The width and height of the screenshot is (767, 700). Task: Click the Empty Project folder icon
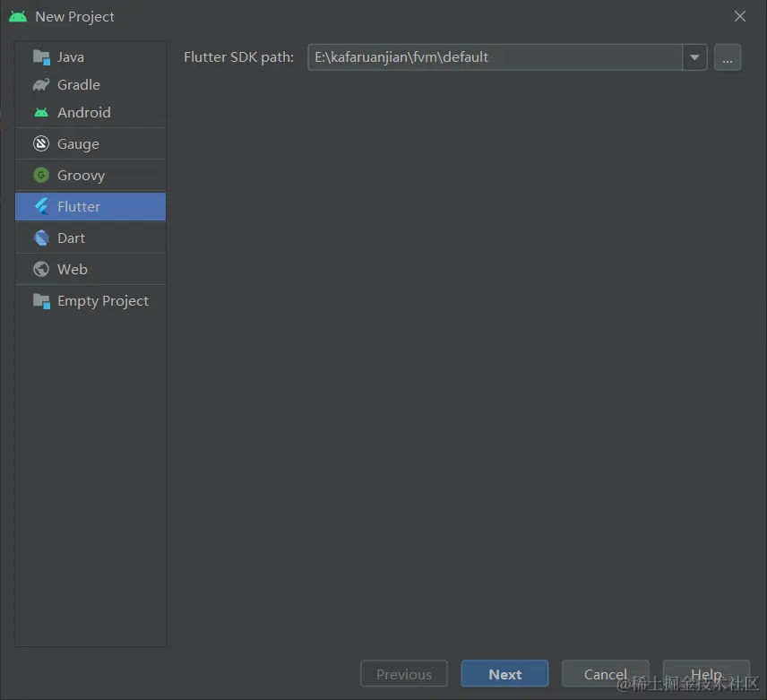tap(41, 301)
